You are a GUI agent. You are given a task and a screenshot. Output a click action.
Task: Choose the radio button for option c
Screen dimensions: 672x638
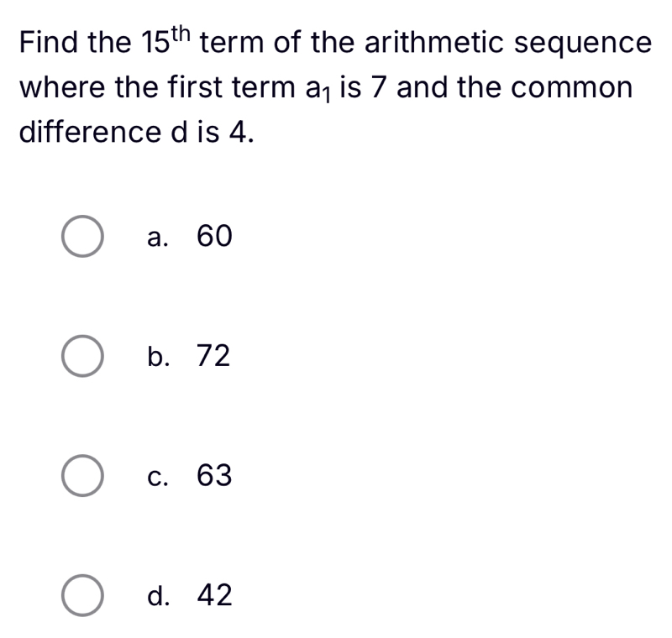82,477
